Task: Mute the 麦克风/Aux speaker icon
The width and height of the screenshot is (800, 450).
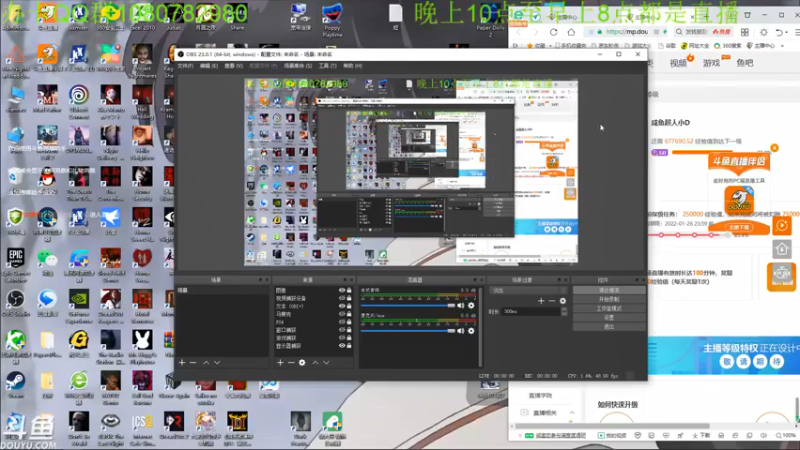Action: point(460,331)
